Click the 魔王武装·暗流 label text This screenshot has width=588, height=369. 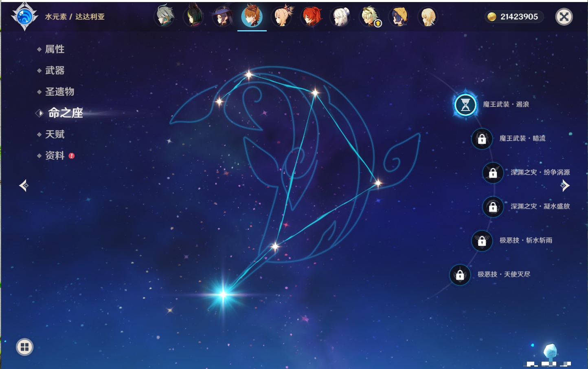pyautogui.click(x=522, y=139)
